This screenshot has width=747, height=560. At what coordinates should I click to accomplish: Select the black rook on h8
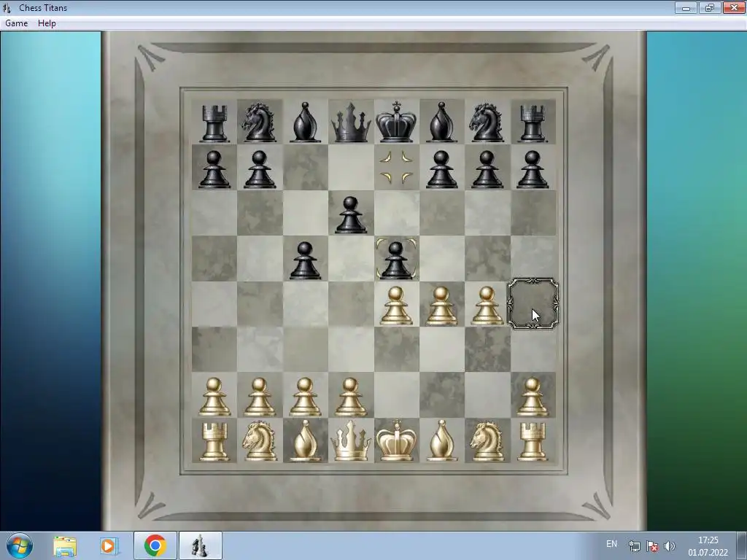(x=533, y=122)
